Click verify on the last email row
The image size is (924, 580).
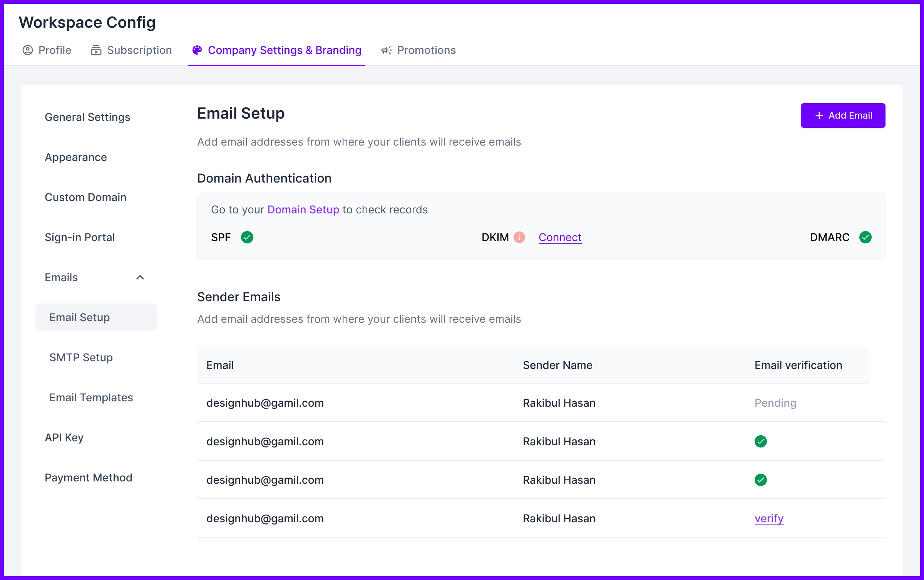click(x=768, y=519)
